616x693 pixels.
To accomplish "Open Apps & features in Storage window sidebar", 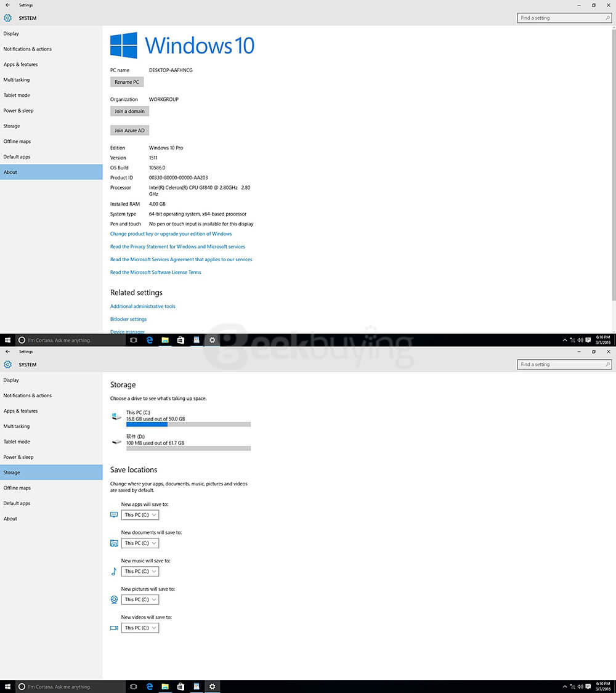I will pyautogui.click(x=51, y=411).
